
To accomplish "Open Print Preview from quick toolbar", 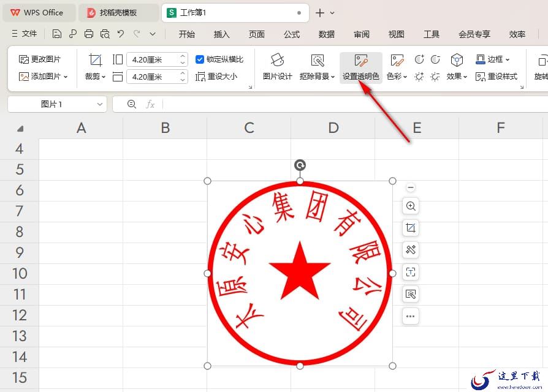I will coord(105,34).
